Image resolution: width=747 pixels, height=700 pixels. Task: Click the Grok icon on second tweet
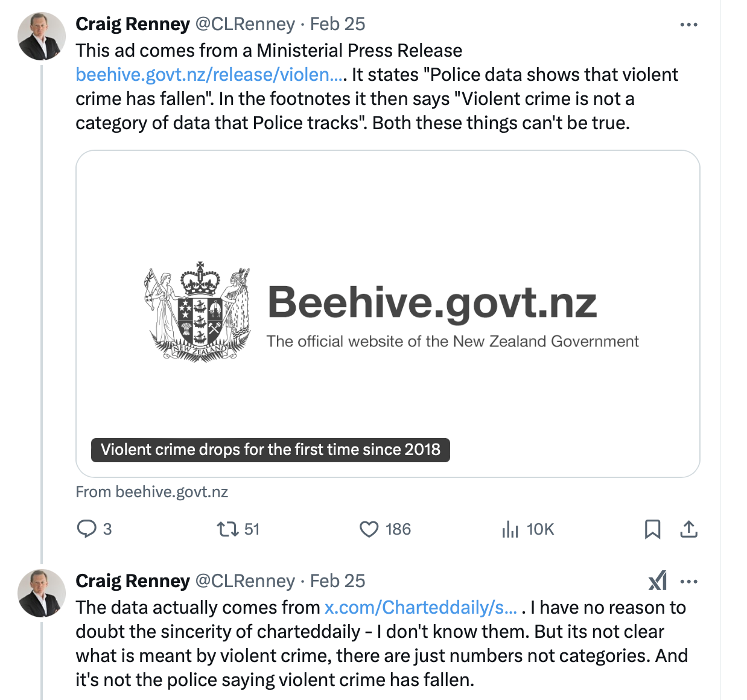coord(658,581)
